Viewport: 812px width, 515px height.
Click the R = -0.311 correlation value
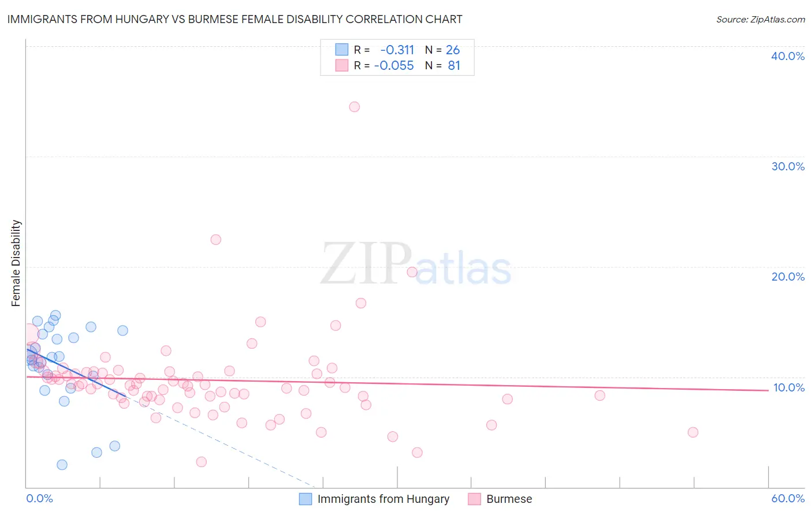384,50
